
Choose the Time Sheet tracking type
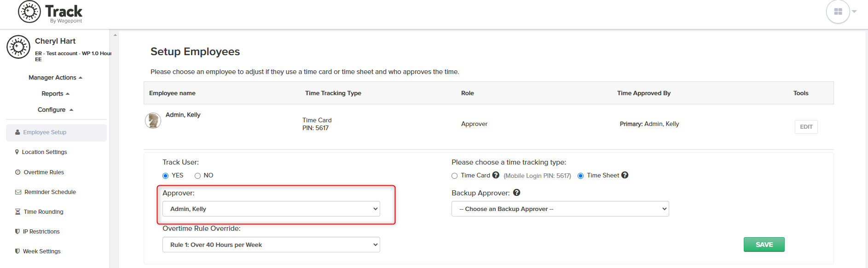coord(581,176)
